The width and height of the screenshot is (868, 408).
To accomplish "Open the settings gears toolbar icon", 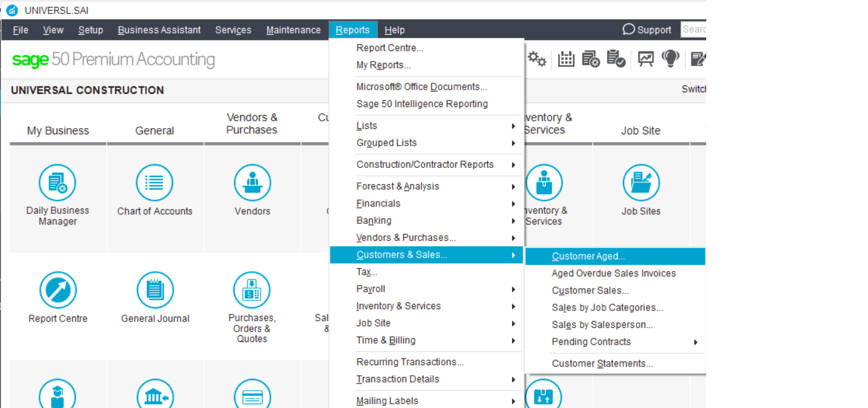I will coord(537,59).
